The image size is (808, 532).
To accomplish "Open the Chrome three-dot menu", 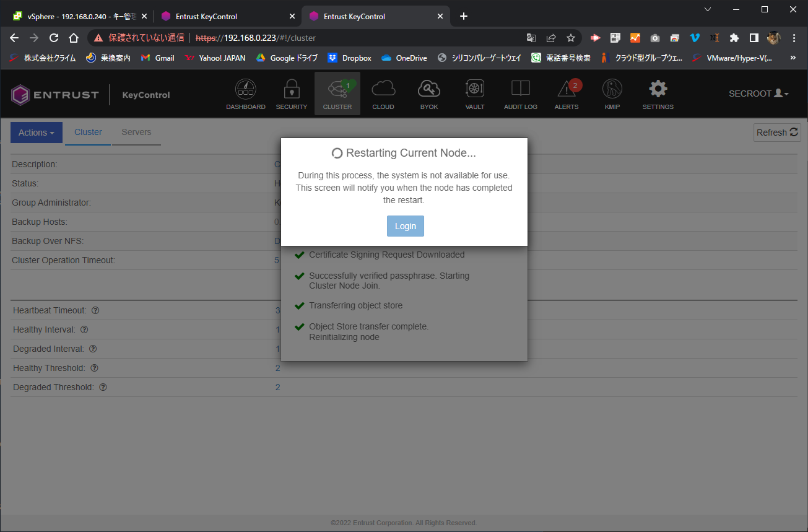I will pyautogui.click(x=794, y=38).
